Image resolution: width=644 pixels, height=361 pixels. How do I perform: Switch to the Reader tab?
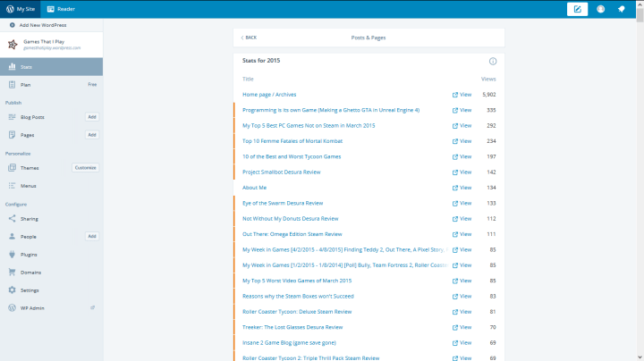61,9
